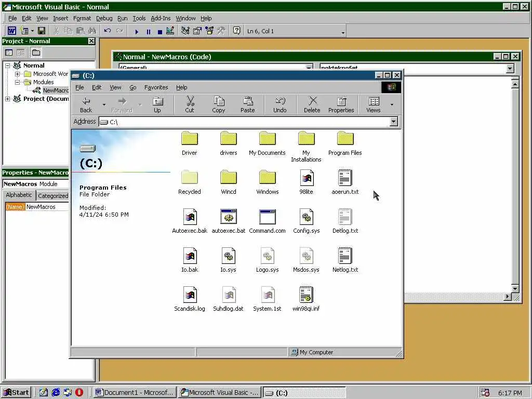Click Delete button in Explorer toolbar
This screenshot has height=399, width=532.
[312, 104]
